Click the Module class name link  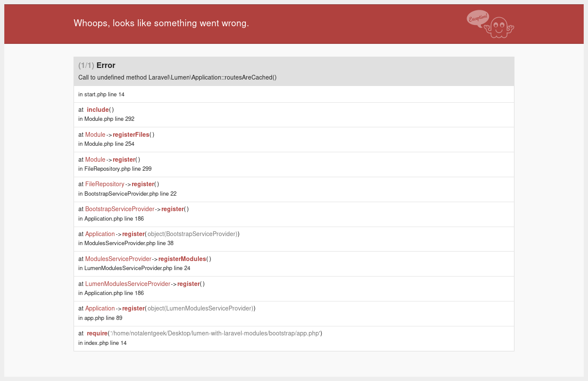[95, 135]
